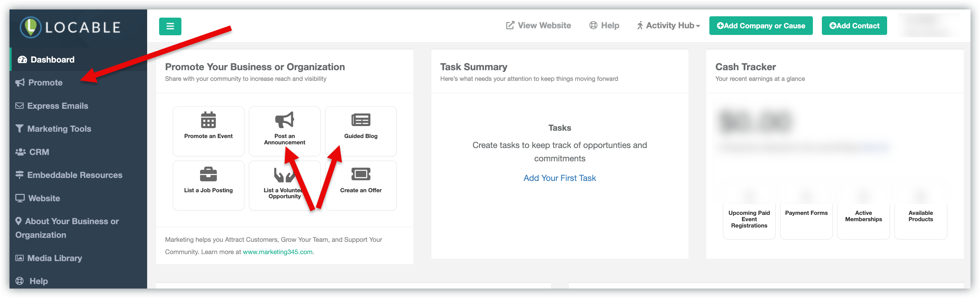The image size is (980, 298).
Task: Click the List a Job Posting briefcase icon
Action: [208, 175]
